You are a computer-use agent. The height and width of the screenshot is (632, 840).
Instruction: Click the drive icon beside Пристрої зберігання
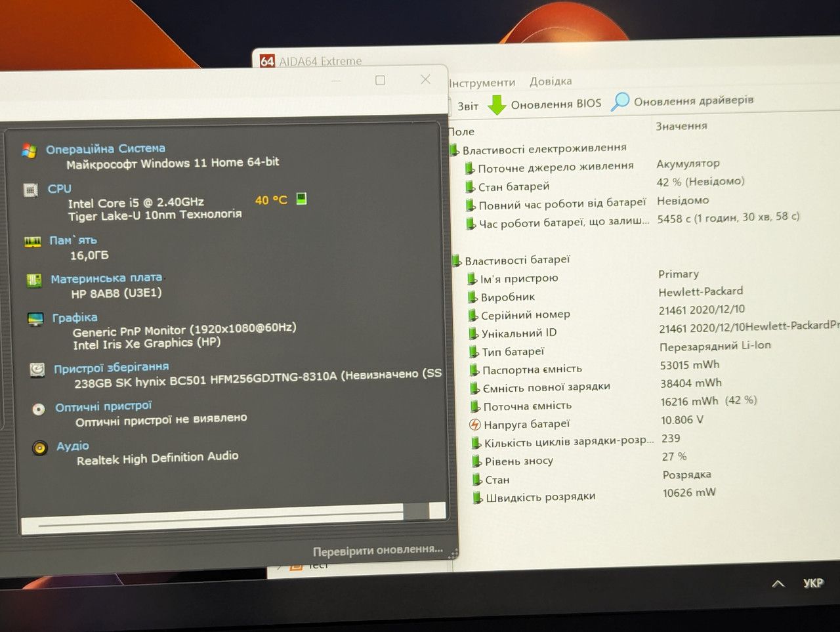click(37, 370)
